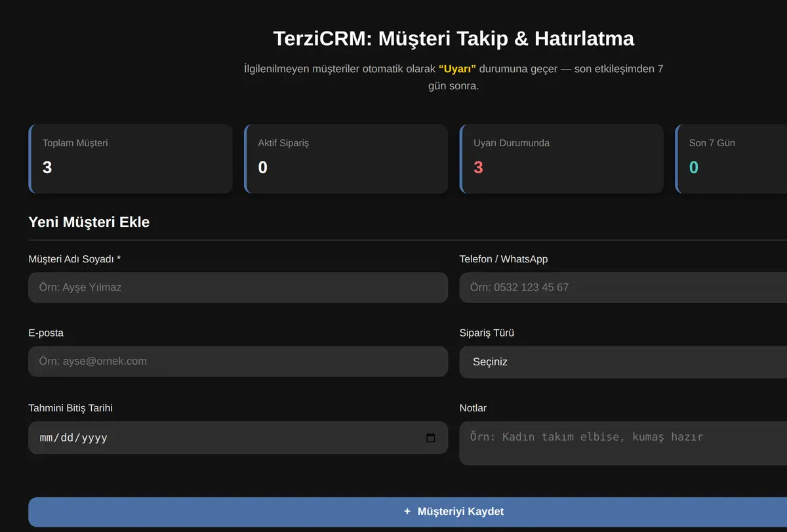Screen dimensions: 787x532
Task: Click the Müşteriyi Kaydet button label
Action: tap(460, 512)
